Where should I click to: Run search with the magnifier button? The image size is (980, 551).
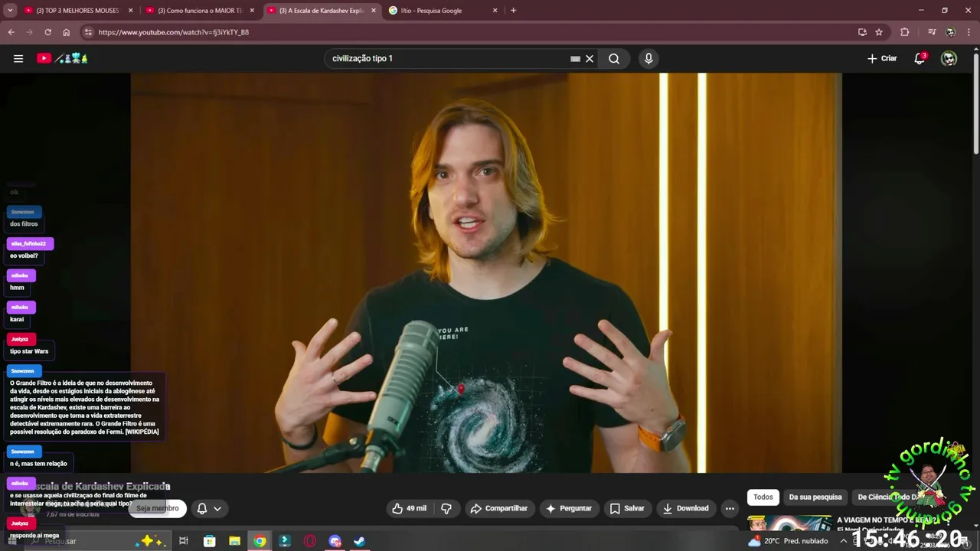click(x=614, y=58)
